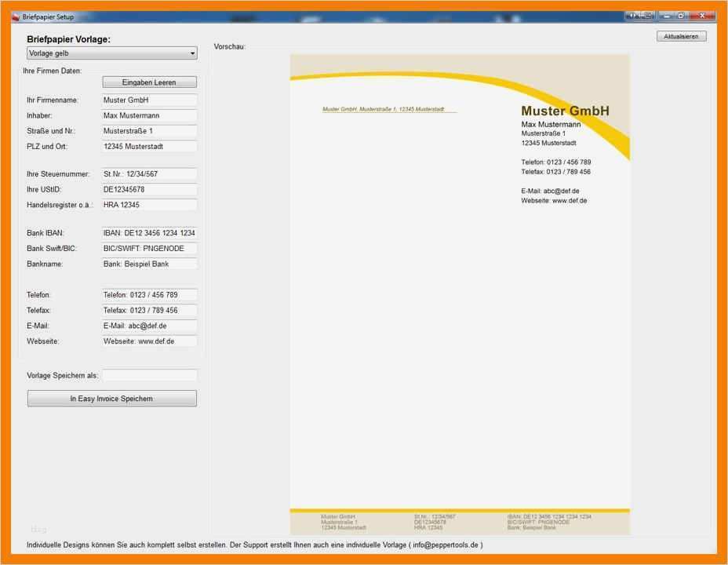Focus the Webseite input field
Image resolution: width=728 pixels, height=565 pixels.
coord(149,341)
